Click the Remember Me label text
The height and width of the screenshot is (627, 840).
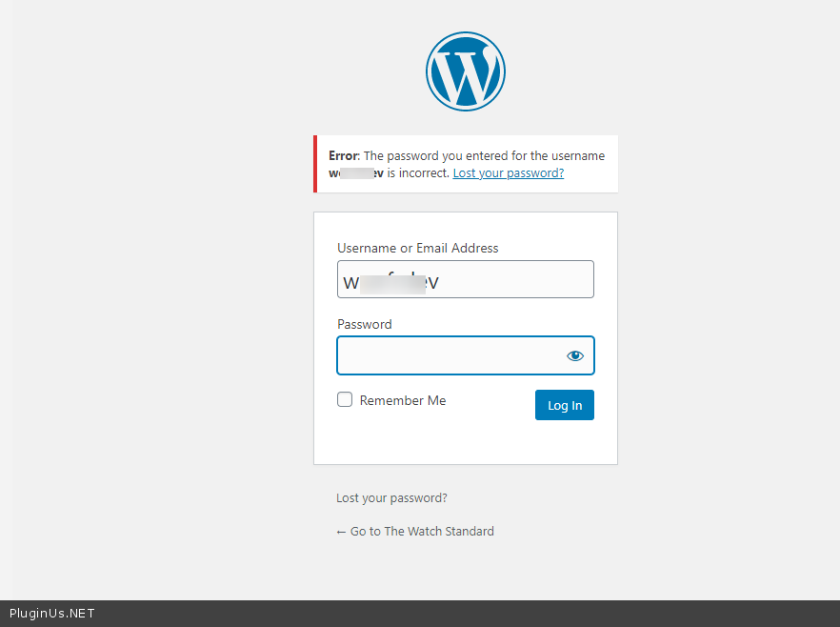click(x=403, y=401)
